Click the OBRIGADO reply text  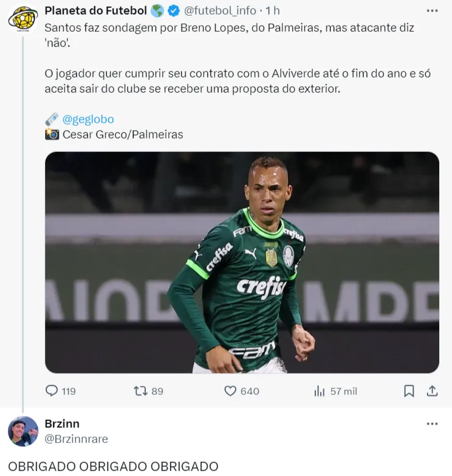tap(113, 466)
